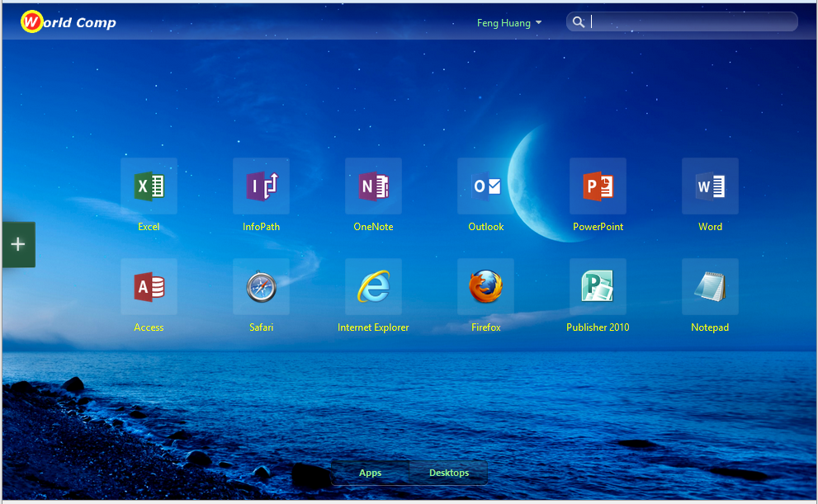818x504 pixels.
Task: Launch the InfoPath application
Action: [x=261, y=186]
